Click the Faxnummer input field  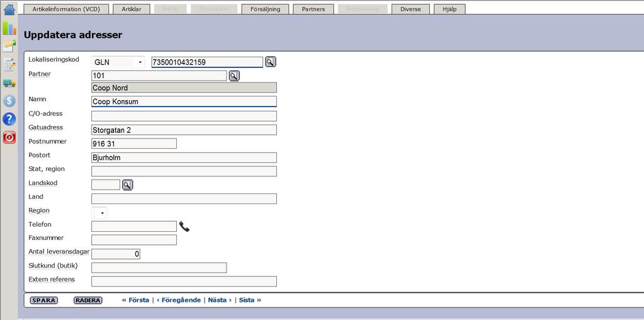coord(134,240)
